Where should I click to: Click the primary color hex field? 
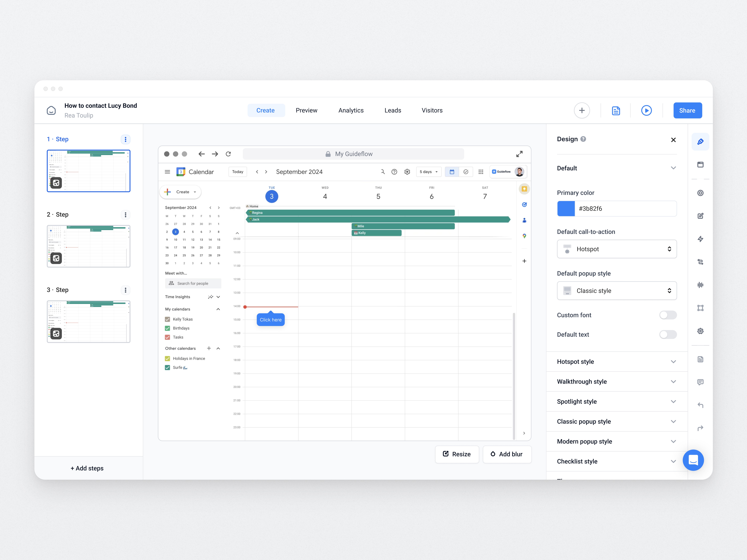[625, 209]
